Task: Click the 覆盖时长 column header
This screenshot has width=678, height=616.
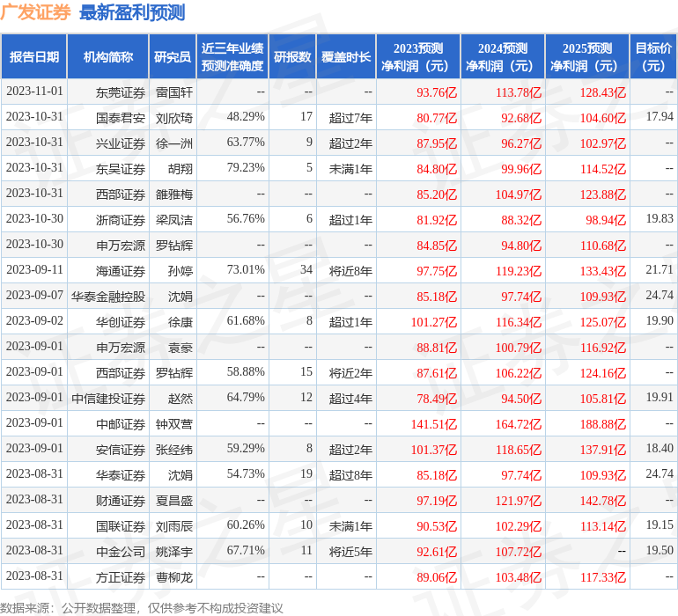Action: [x=346, y=56]
